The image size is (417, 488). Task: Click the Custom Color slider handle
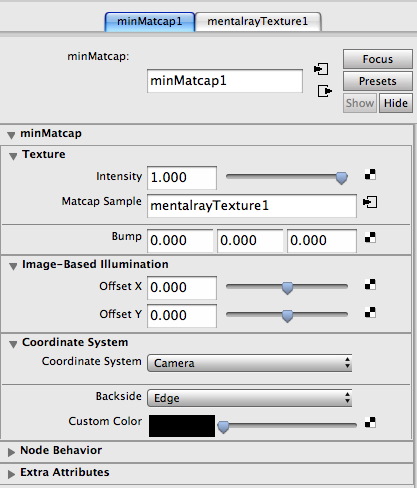pos(223,427)
